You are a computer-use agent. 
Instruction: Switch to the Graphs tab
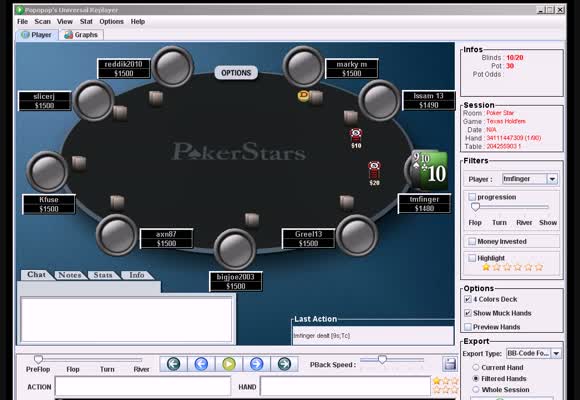click(81, 35)
